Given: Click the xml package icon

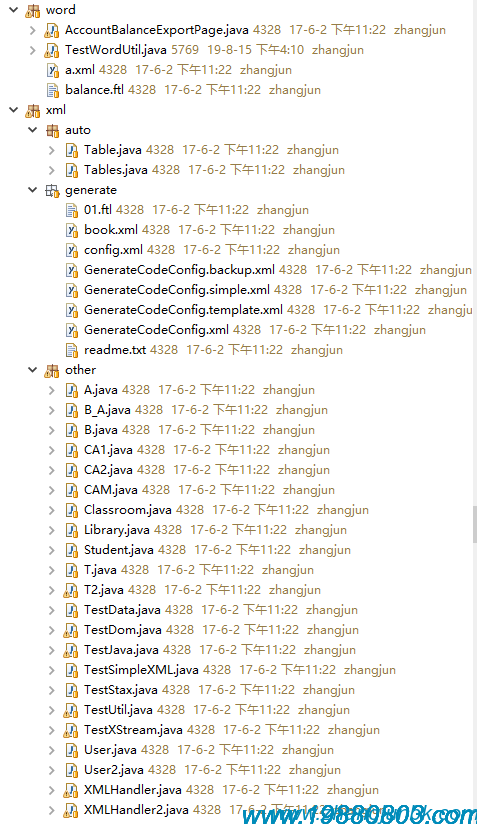Looking at the screenshot, I should pos(33,110).
